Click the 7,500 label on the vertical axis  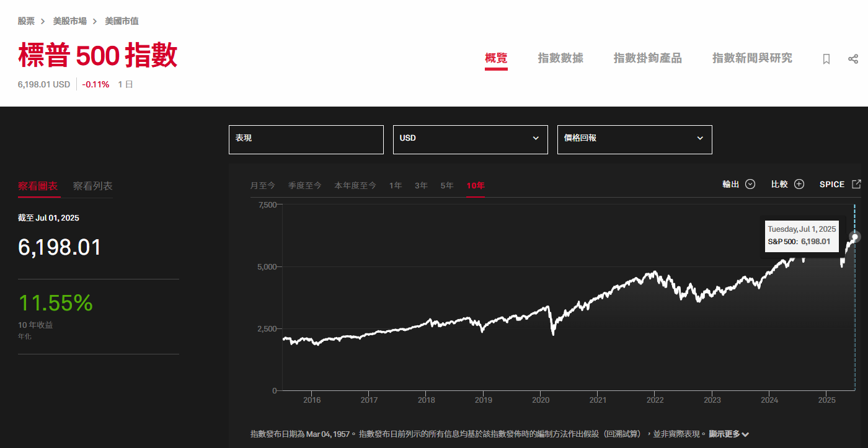[x=267, y=204]
